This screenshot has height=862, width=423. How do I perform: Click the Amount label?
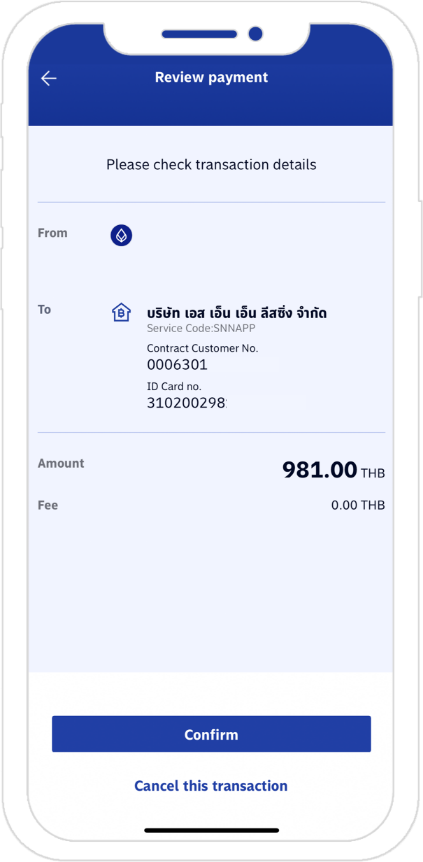coord(61,463)
